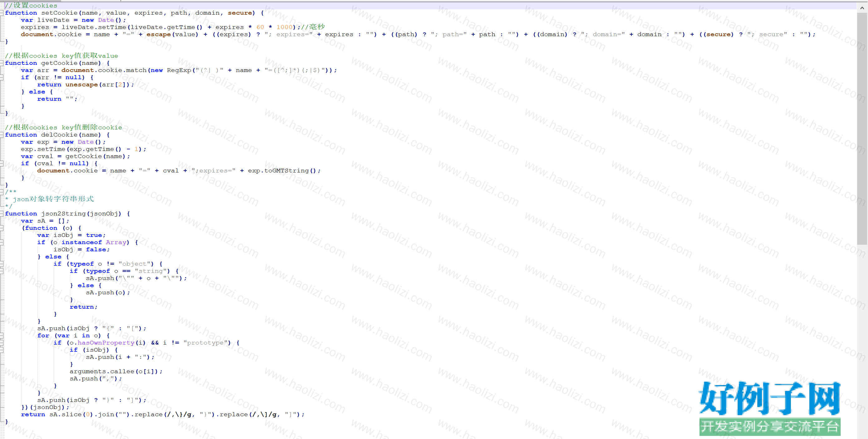Viewport: 868px width, 439px height.
Task: Collapse the '(function (o) {' fold marker
Action: (2, 228)
